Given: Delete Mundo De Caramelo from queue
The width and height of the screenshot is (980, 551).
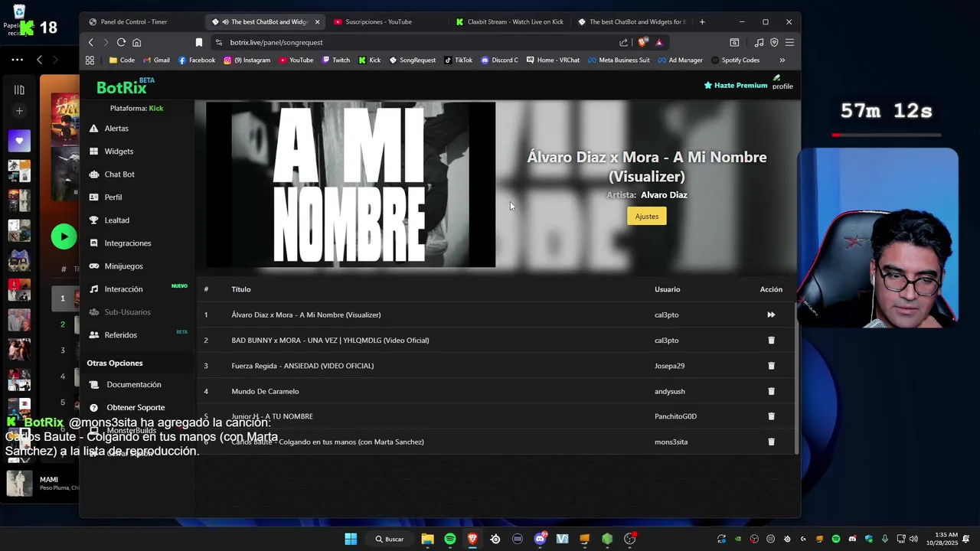Looking at the screenshot, I should coord(771,391).
